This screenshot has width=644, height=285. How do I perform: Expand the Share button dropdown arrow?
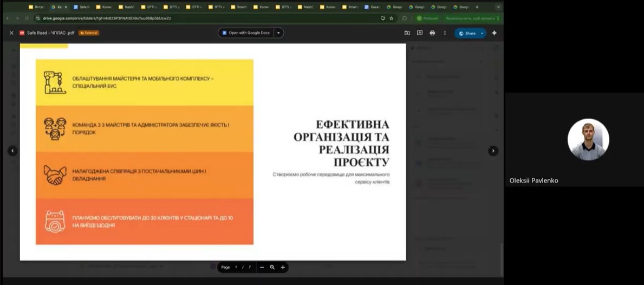click(482, 33)
